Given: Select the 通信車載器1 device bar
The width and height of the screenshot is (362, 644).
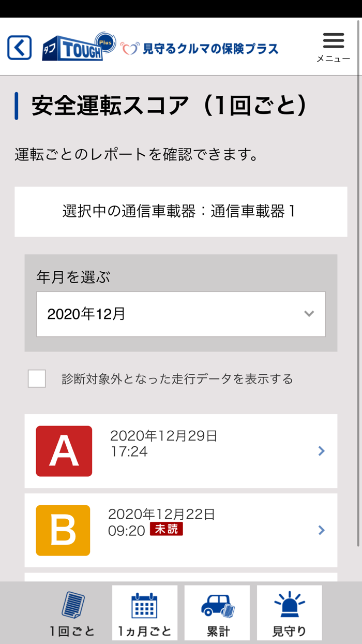Looking at the screenshot, I should (181, 211).
